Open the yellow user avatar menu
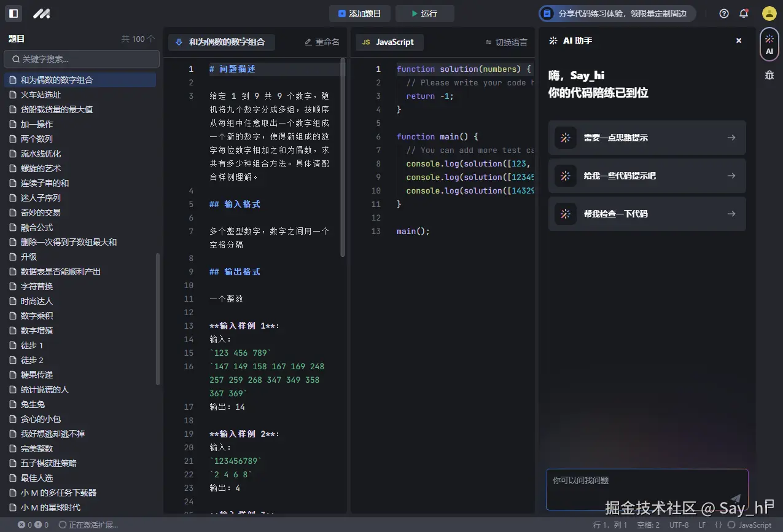783x532 pixels. pyautogui.click(x=769, y=13)
